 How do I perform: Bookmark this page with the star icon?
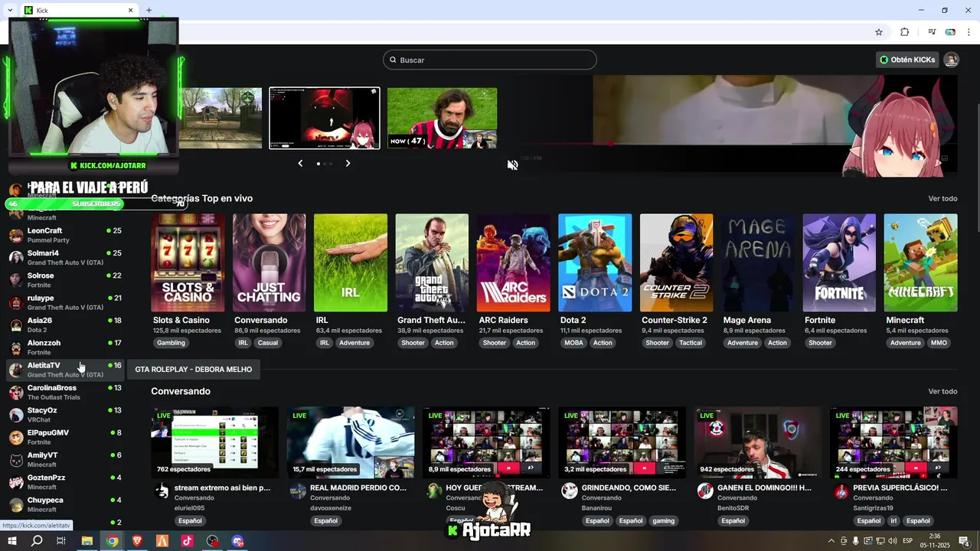coord(879,32)
